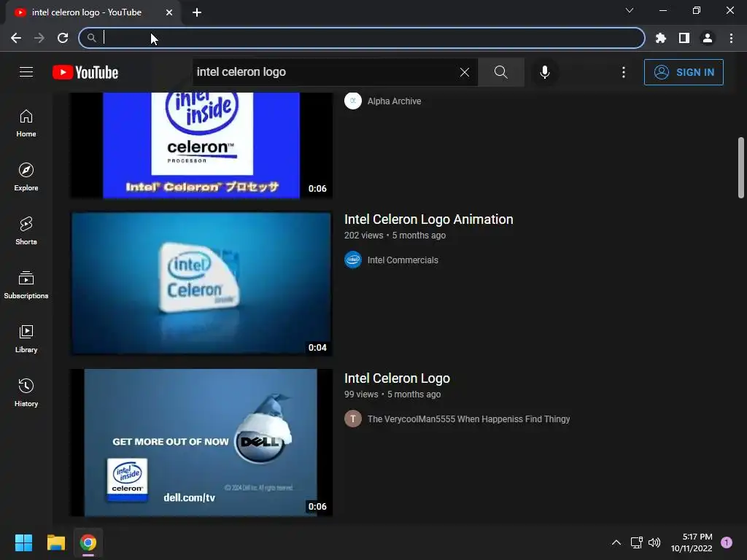Open Library in the sidebar
The width and height of the screenshot is (747, 560).
tap(26, 338)
